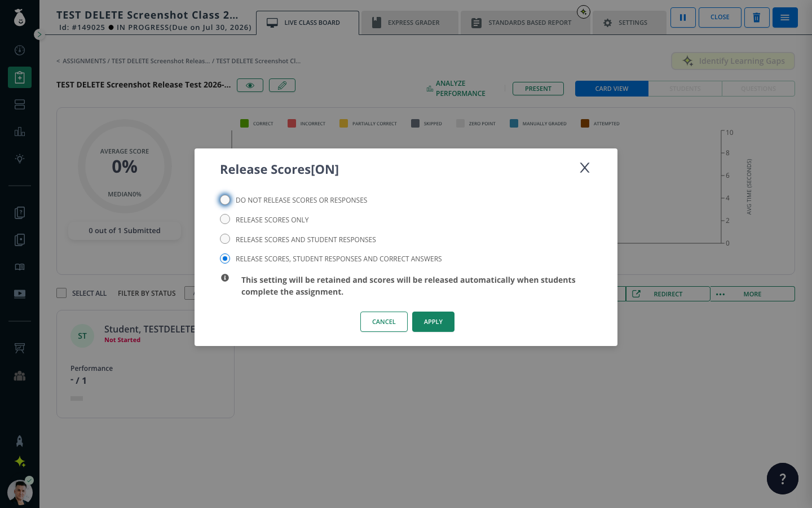
Task: Click the FILTER BY STATUS dropdown box
Action: (189, 294)
